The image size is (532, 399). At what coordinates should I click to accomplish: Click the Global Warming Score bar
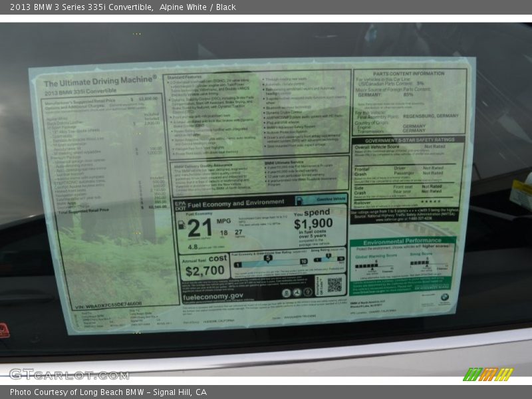[x=367, y=264]
